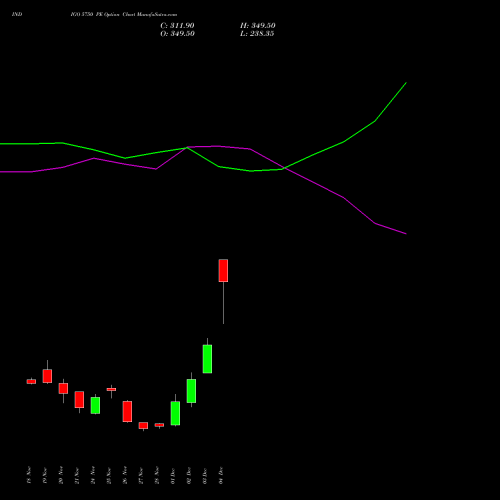This screenshot has width=500, height=500.
Task: Select the red candle for 20 Nov
Action: [x=63, y=388]
